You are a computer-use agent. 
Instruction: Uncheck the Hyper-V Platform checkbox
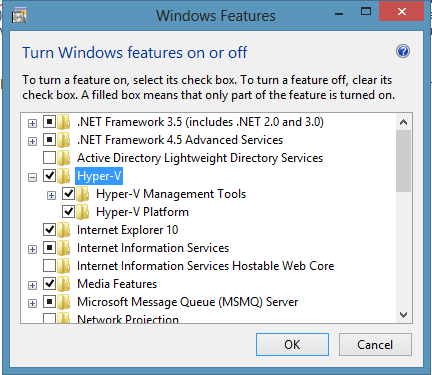(68, 211)
